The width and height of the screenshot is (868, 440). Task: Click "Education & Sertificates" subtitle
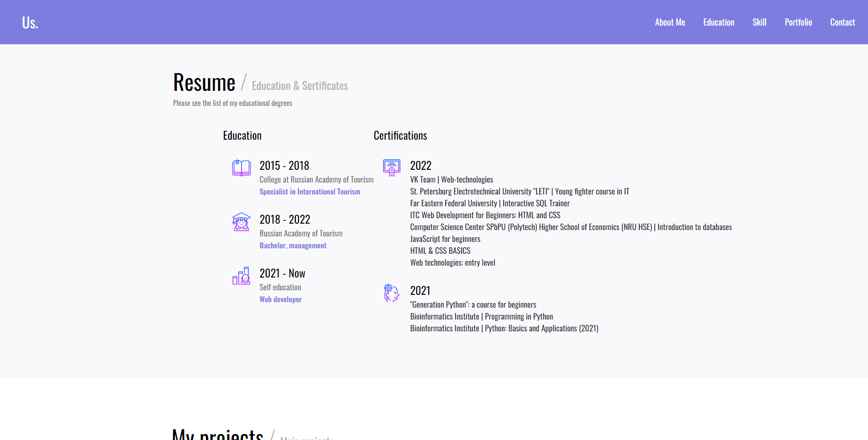pos(300,86)
